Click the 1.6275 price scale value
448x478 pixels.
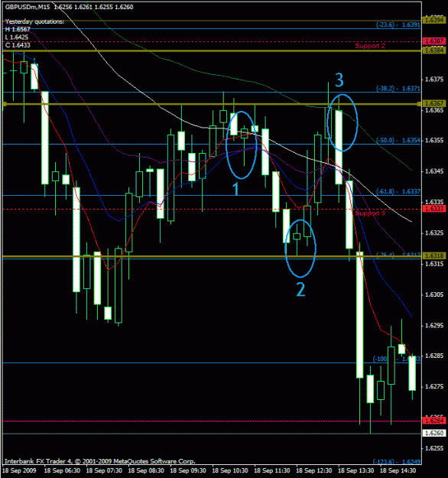pyautogui.click(x=434, y=386)
